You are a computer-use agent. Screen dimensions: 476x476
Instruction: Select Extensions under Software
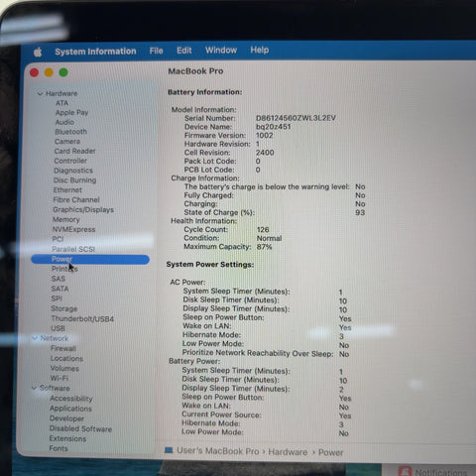pyautogui.click(x=67, y=438)
